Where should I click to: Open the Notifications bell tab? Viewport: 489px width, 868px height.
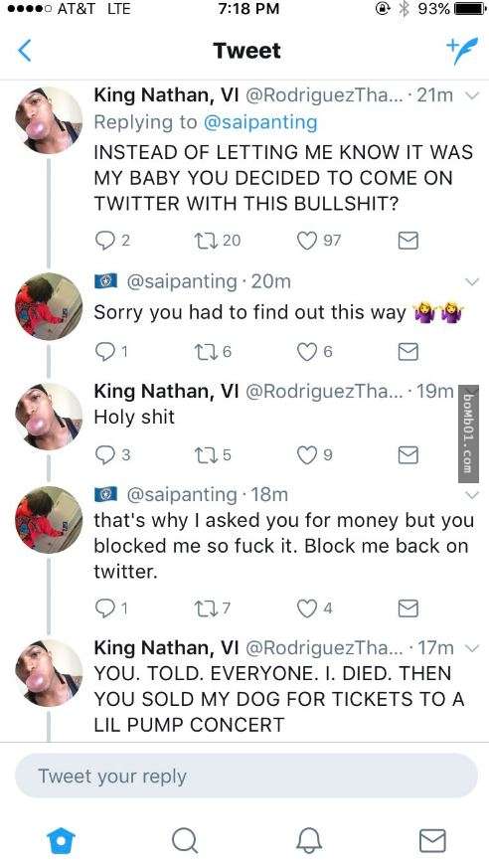click(309, 841)
